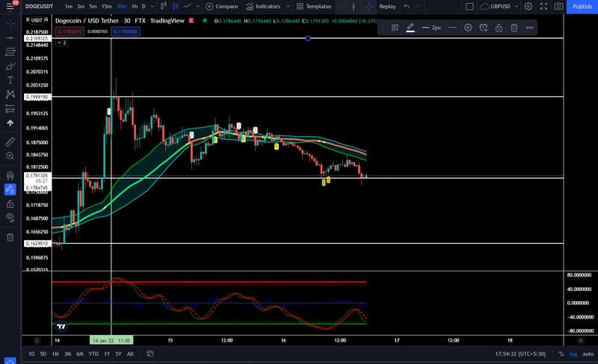Remove drawings with the trash icon
This screenshot has width=598, height=364.
point(10,237)
